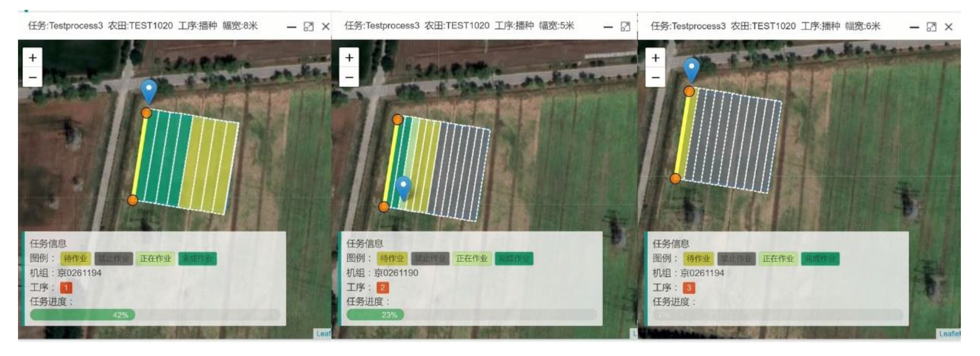
Task: Click the 幅宽:8米 title text
Action: [x=240, y=26]
